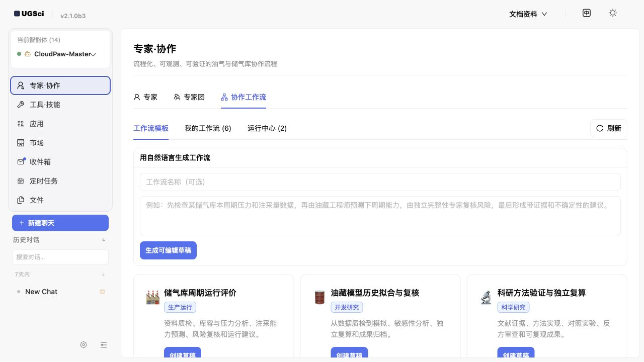Image resolution: width=644 pixels, height=362 pixels.
Task: Open 专家·协作 in the sidebar
Action: [60, 85]
